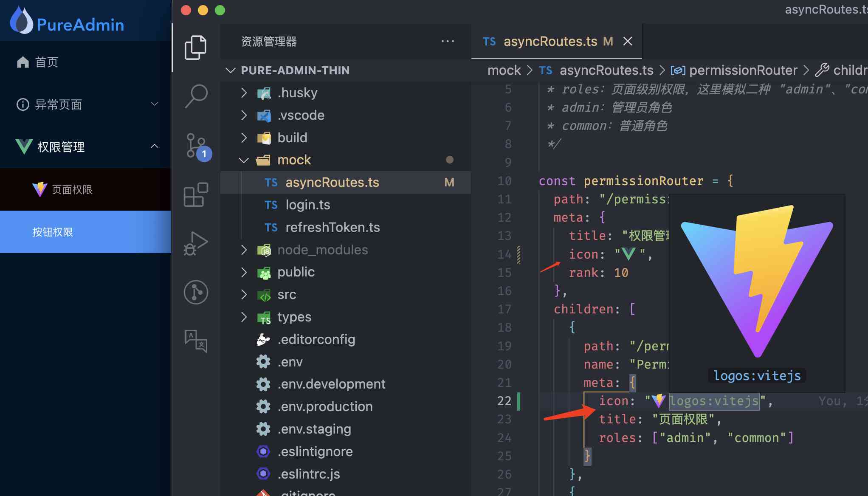Open the explorer more actions ellipsis
This screenshot has width=868, height=496.
click(448, 41)
